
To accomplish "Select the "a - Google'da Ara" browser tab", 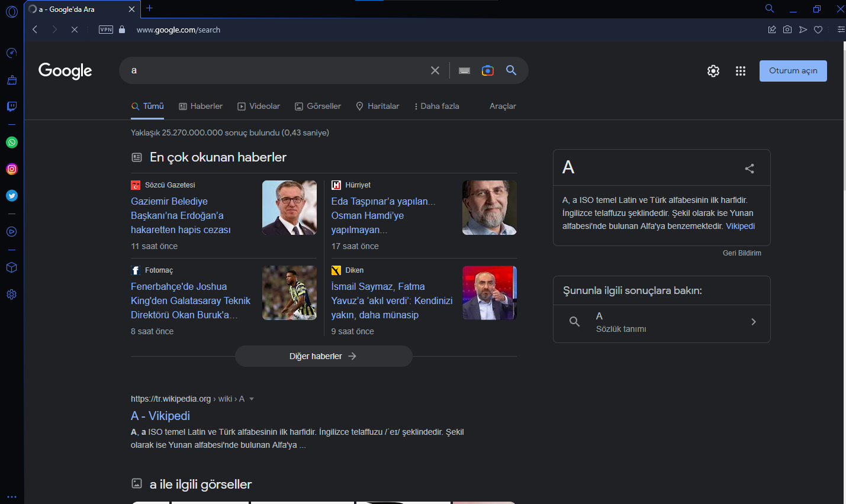I will pyautogui.click(x=82, y=9).
